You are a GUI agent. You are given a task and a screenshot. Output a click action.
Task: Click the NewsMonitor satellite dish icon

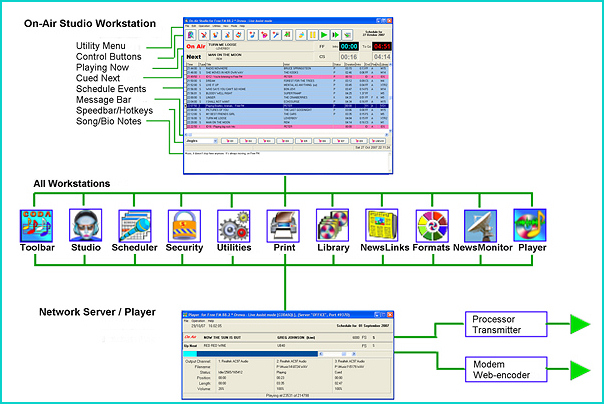pyautogui.click(x=480, y=224)
